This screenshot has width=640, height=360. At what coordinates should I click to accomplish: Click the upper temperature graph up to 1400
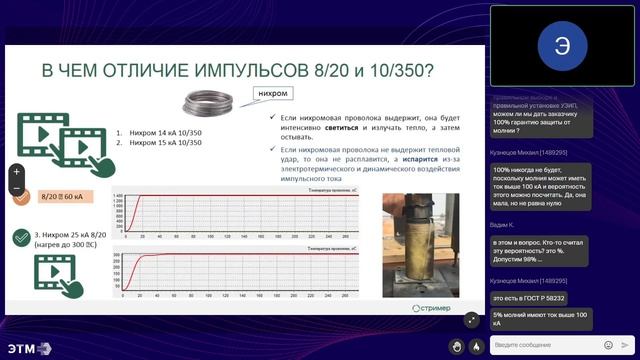pyautogui.click(x=236, y=213)
